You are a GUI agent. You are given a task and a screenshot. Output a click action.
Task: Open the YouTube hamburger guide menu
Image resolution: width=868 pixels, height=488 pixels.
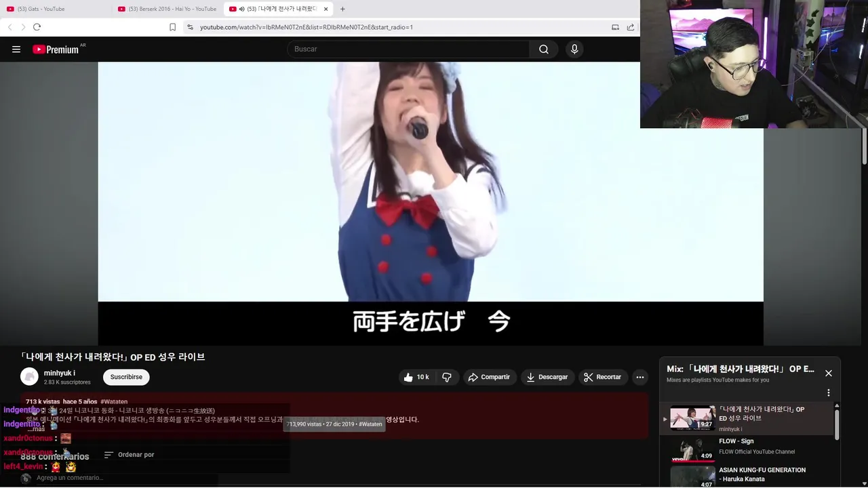coord(16,49)
